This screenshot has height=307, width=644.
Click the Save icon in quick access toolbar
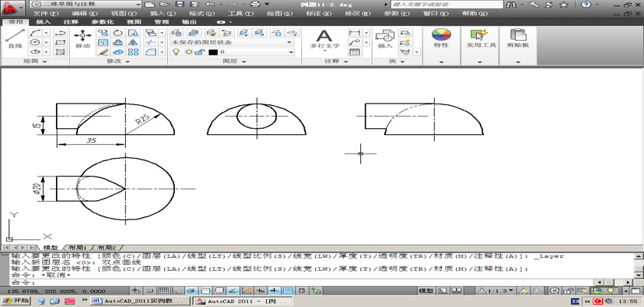[178, 5]
